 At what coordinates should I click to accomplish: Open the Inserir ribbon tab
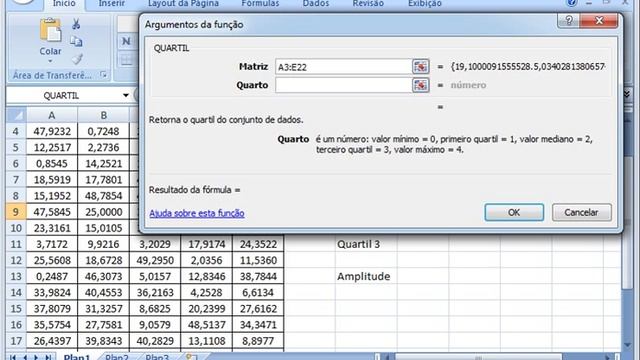click(111, 4)
